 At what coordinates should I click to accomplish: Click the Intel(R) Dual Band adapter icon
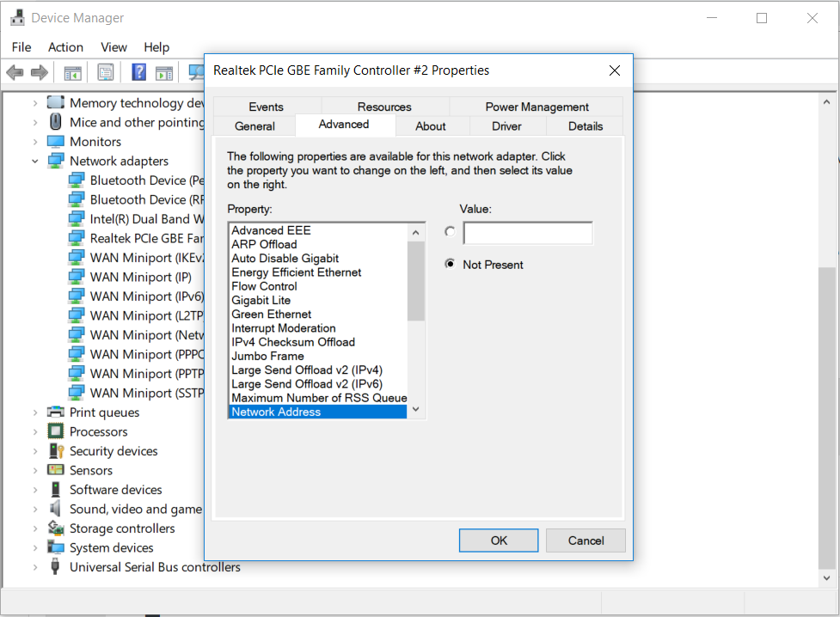click(77, 218)
